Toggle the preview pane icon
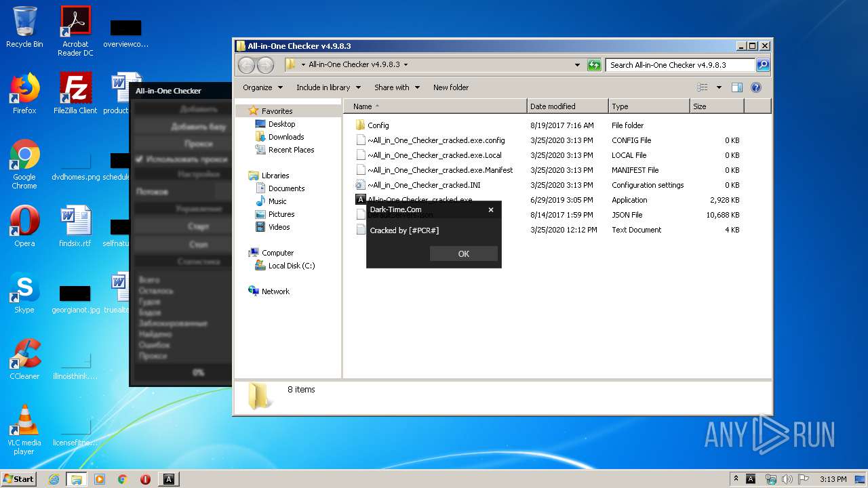 click(x=737, y=87)
